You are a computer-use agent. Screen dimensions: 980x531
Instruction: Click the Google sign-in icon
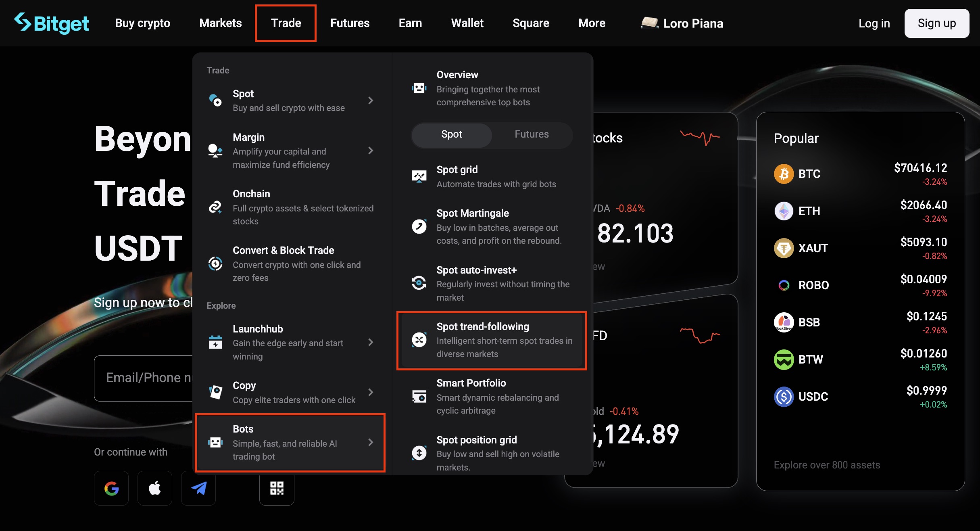(111, 489)
